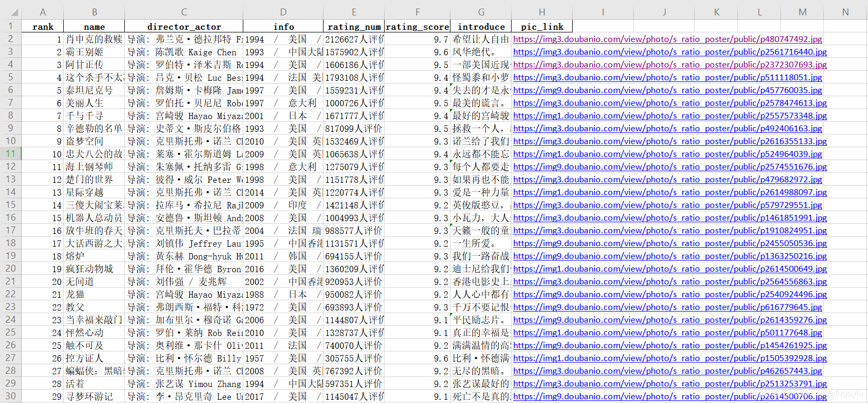Select the name cell '机器人总动员'
The height and width of the screenshot is (403, 868).
(94, 218)
